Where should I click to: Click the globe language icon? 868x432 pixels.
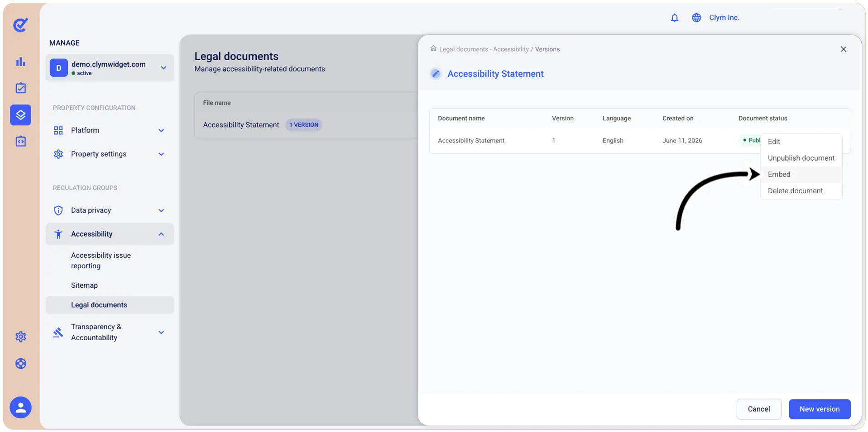pos(696,18)
